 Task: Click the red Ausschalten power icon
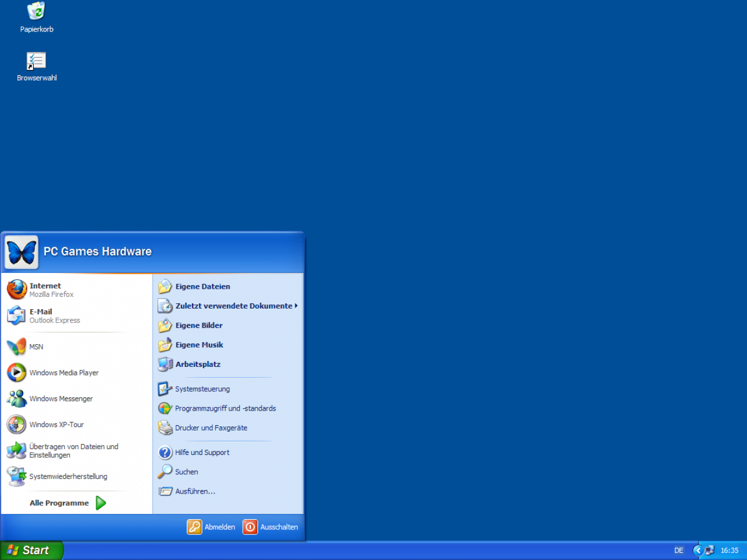tap(250, 527)
